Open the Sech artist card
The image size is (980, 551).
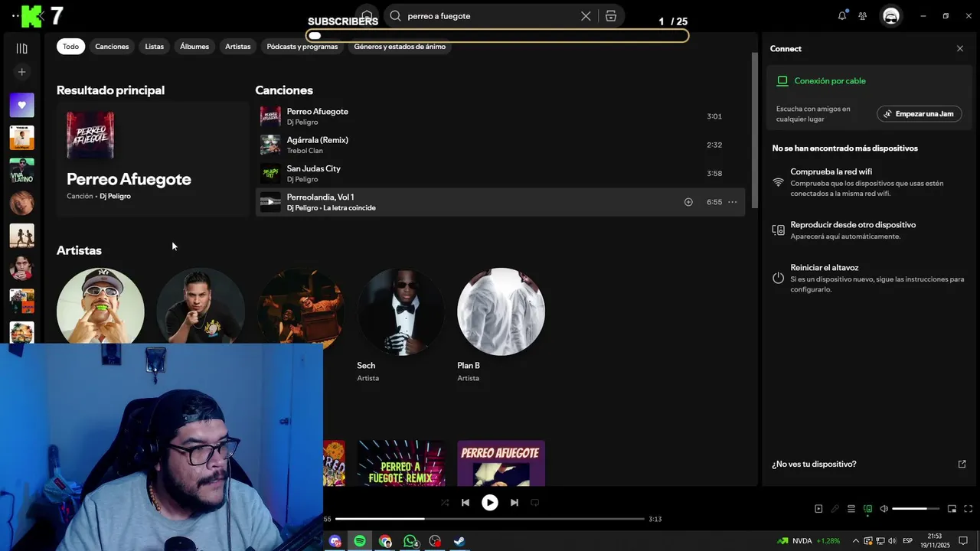click(x=400, y=325)
